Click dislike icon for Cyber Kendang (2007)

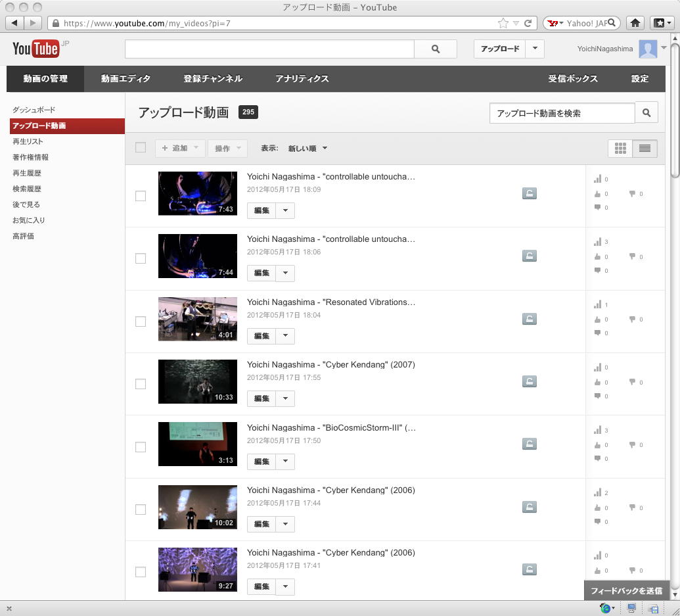[632, 382]
